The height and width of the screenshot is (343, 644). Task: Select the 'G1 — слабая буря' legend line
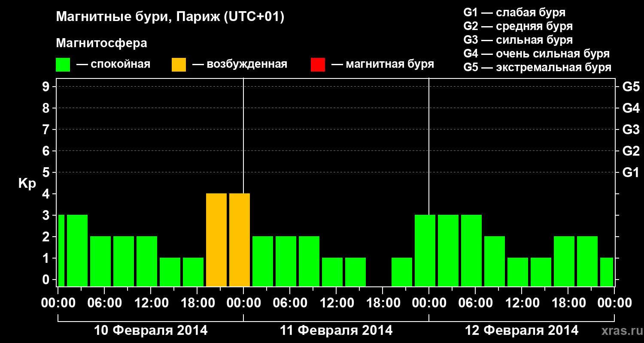tap(514, 12)
